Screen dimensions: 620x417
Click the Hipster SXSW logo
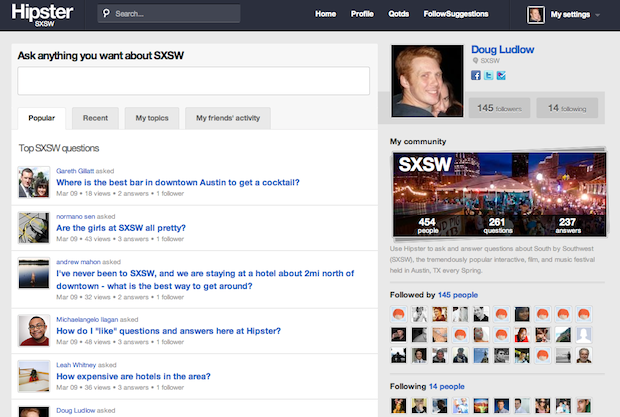click(x=41, y=14)
